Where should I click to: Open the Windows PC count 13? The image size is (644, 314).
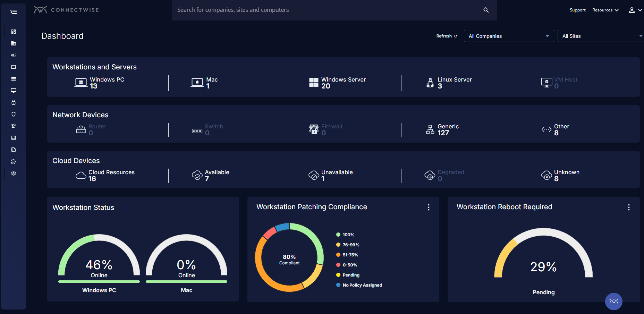coord(94,86)
